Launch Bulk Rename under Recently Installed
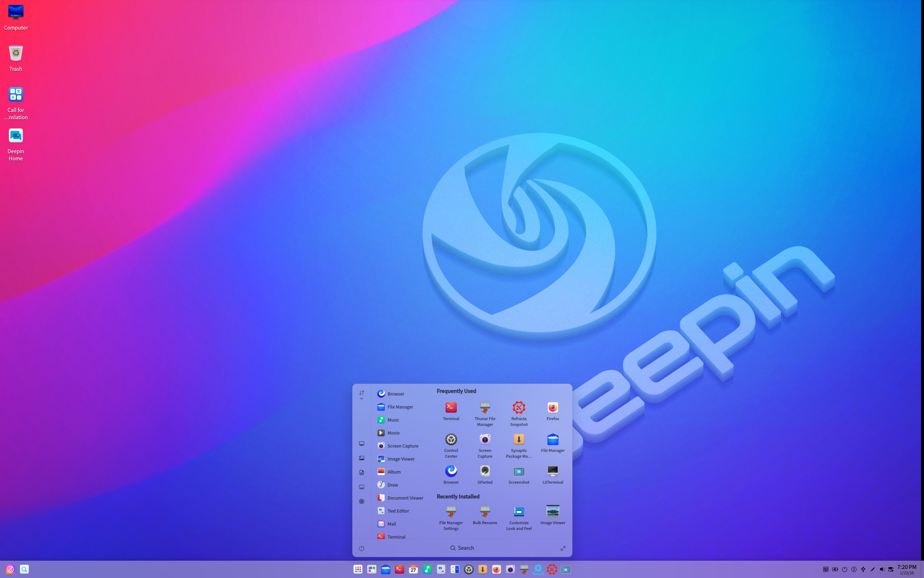The height and width of the screenshot is (578, 924). tap(484, 515)
